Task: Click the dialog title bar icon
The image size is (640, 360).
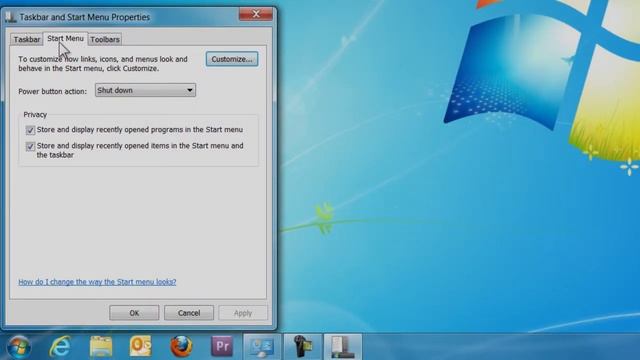Action: [x=10, y=17]
